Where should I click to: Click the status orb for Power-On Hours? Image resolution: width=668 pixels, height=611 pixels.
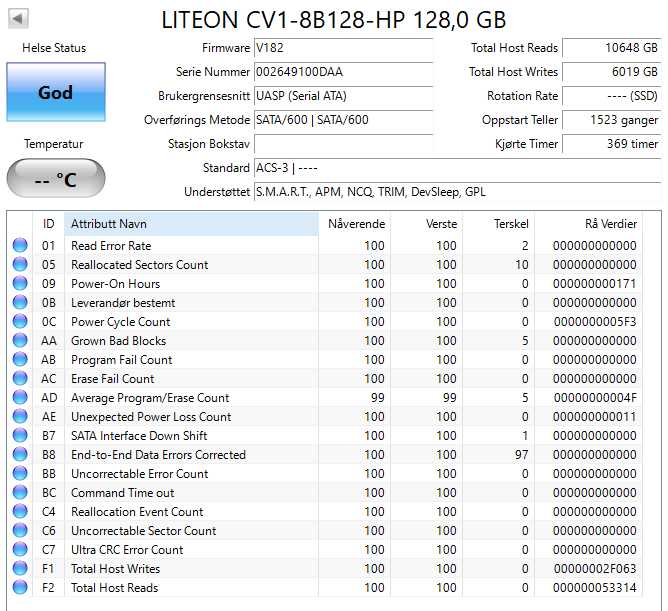pyautogui.click(x=20, y=283)
